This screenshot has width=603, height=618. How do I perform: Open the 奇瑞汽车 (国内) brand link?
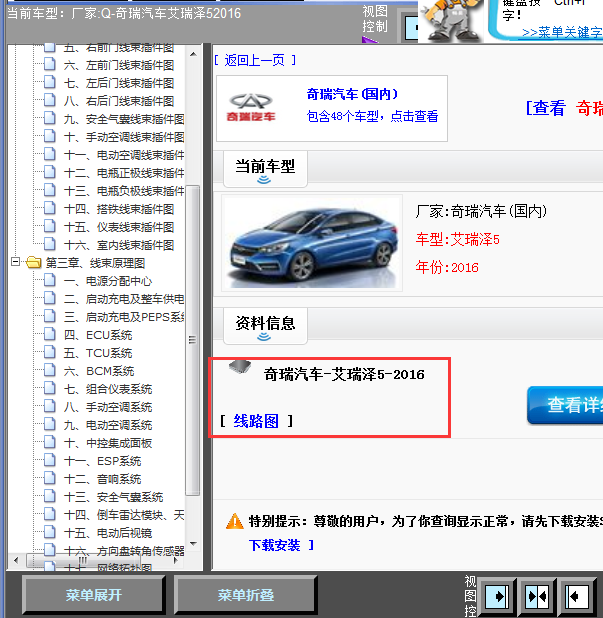tap(352, 94)
